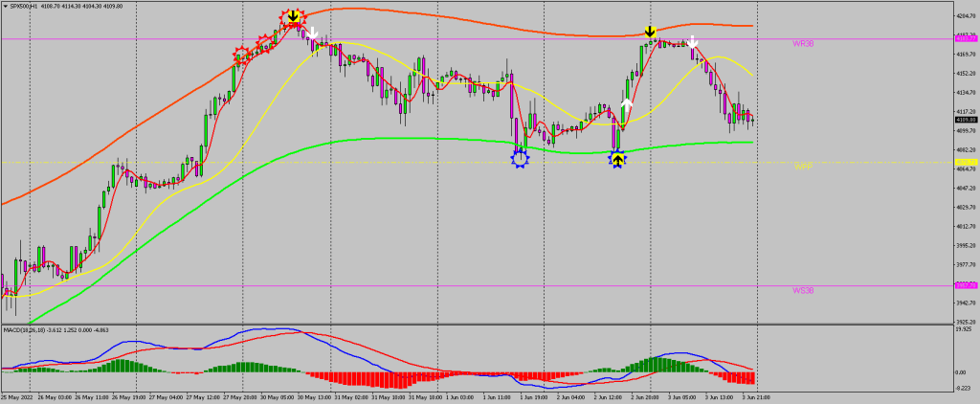The image size is (980, 404).
Task: Click the magenta WR38 price tag on axis
Action: tap(965, 39)
